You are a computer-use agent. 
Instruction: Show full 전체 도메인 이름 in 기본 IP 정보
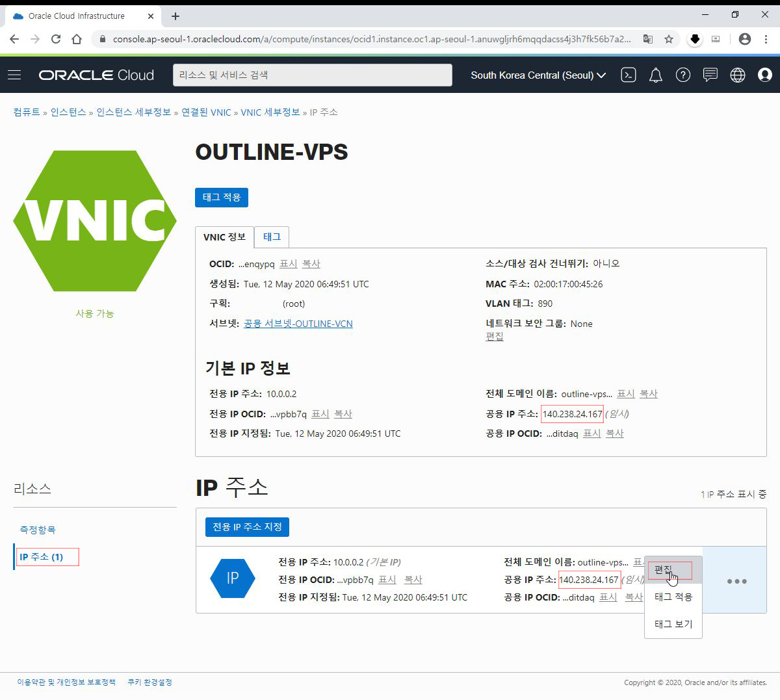tap(626, 394)
